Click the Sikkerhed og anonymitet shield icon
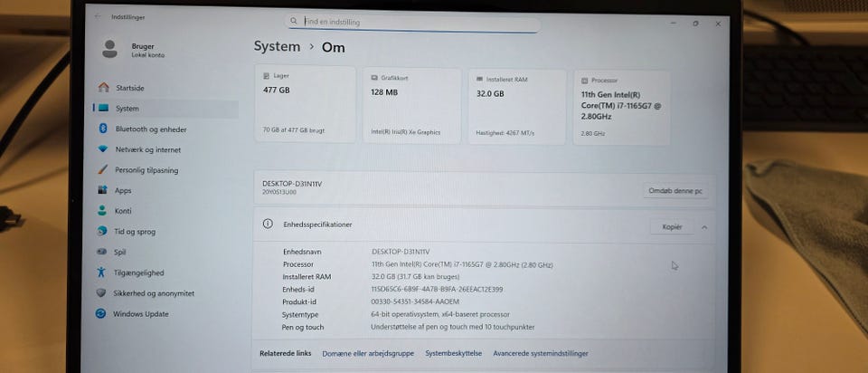The width and height of the screenshot is (868, 373). pos(100,292)
